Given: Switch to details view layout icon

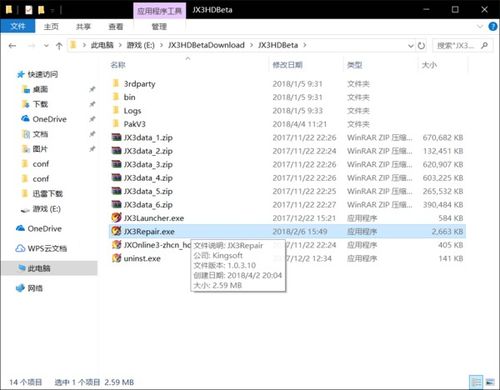Looking at the screenshot, I should coord(476,382).
